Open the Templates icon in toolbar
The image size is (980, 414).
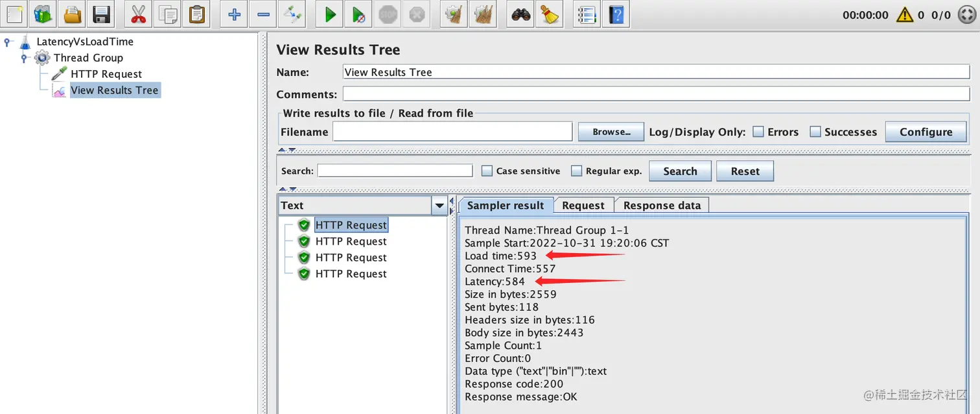click(43, 14)
